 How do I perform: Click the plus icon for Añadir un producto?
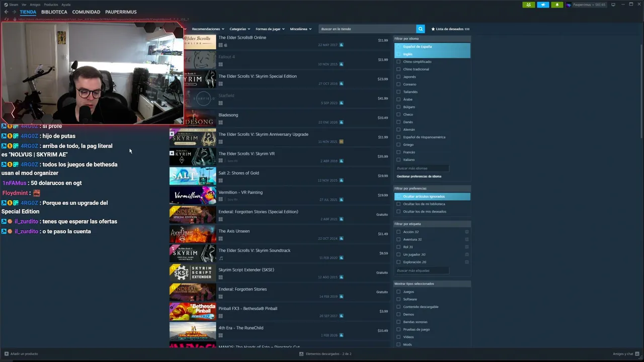coord(6,353)
